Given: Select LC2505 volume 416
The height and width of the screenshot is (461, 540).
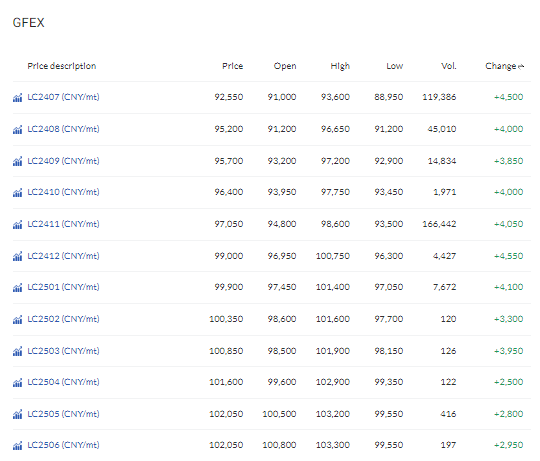Looking at the screenshot, I should [448, 414].
